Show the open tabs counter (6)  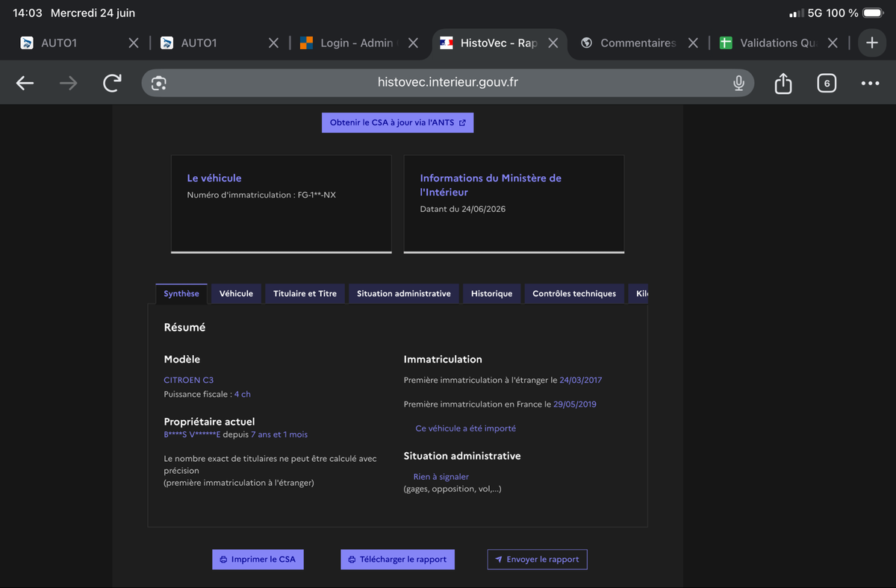[826, 84]
